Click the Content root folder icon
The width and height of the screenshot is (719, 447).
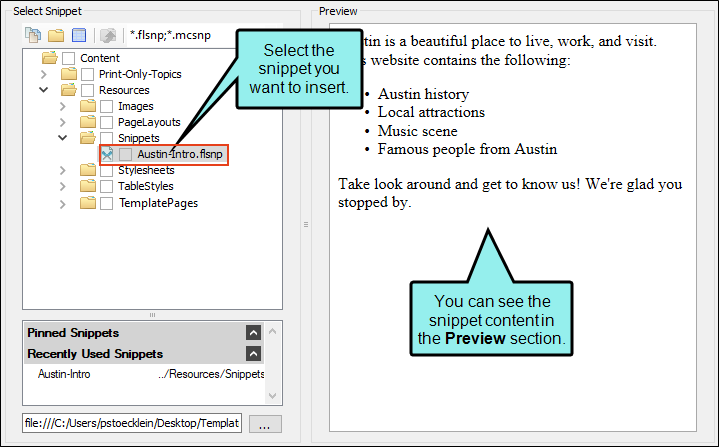pyautogui.click(x=50, y=58)
